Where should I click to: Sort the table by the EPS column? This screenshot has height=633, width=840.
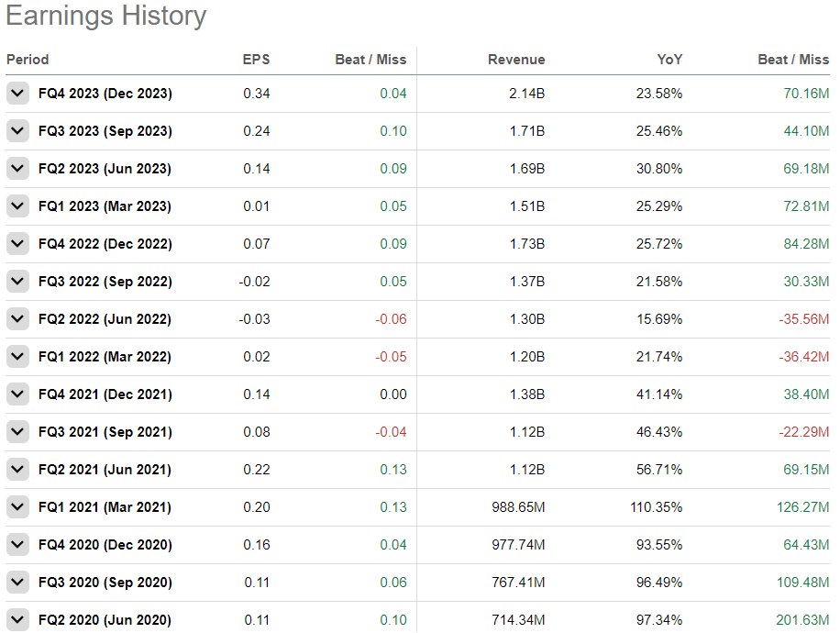(257, 60)
